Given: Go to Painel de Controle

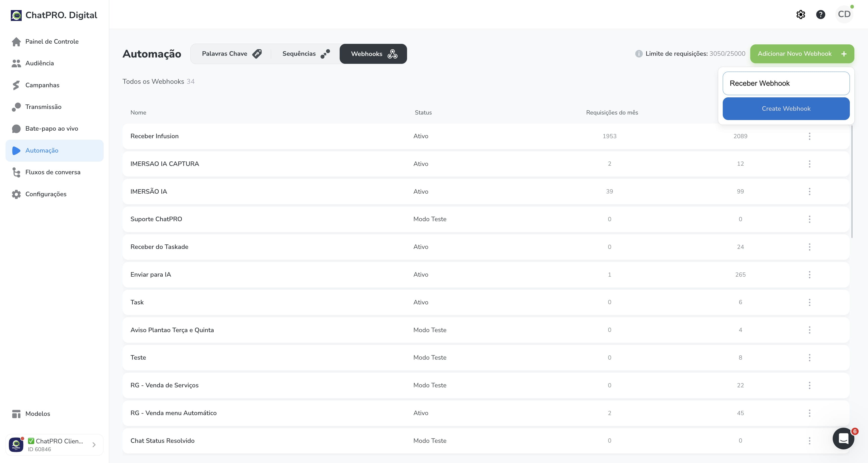Looking at the screenshot, I should click(x=54, y=41).
